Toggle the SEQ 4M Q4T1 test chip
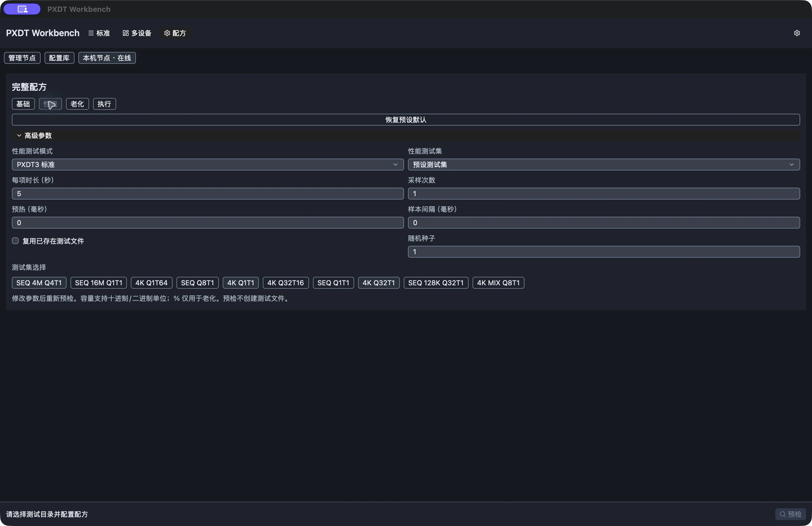The height and width of the screenshot is (526, 812). [39, 283]
